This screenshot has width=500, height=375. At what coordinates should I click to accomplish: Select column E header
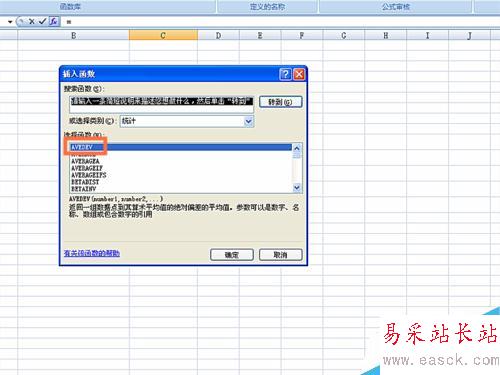click(260, 35)
